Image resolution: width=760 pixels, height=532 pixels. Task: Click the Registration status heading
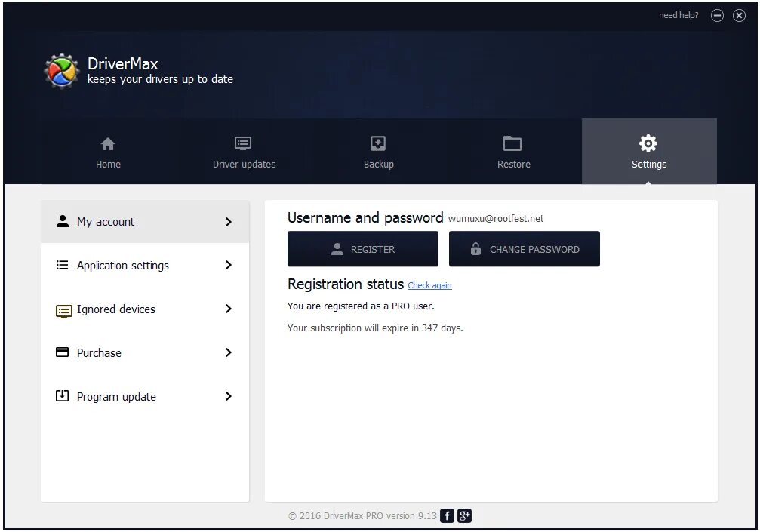346,284
